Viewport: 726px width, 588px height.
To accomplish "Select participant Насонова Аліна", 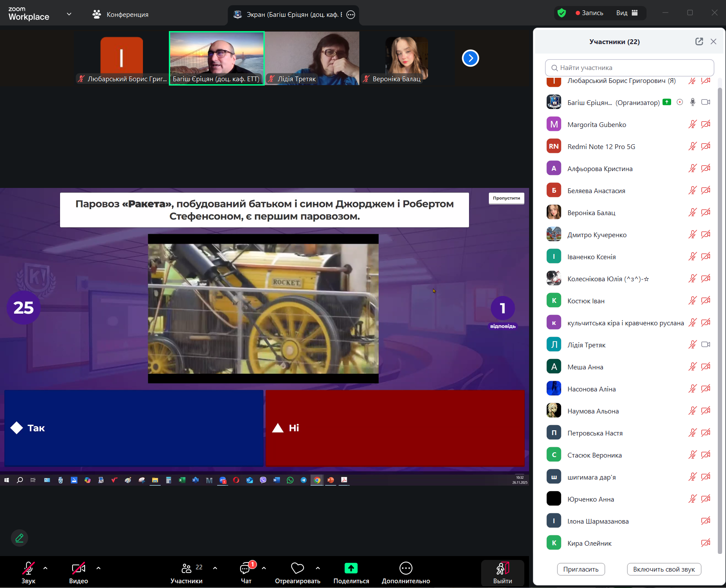I will pos(628,389).
